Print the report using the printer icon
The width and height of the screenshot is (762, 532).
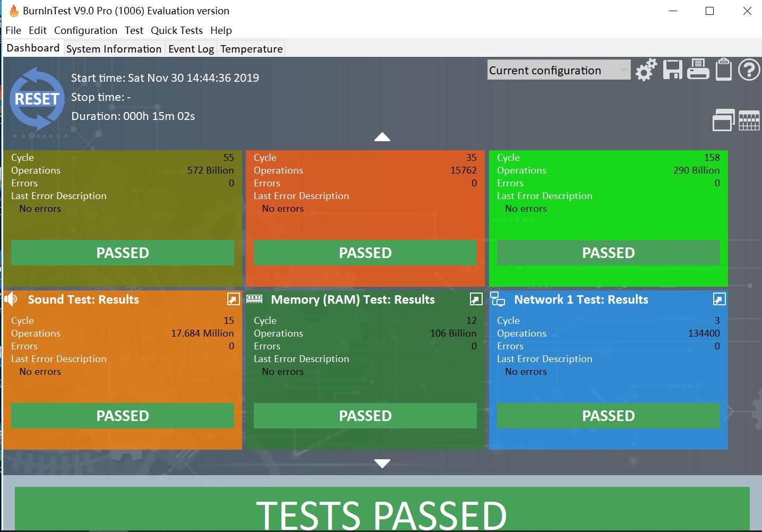(698, 70)
